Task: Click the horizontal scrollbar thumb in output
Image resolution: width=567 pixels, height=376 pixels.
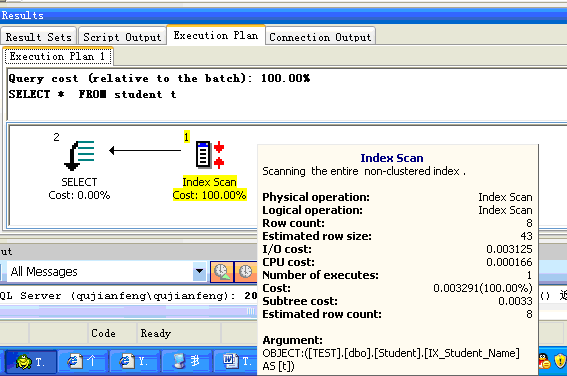Action: click(x=128, y=311)
